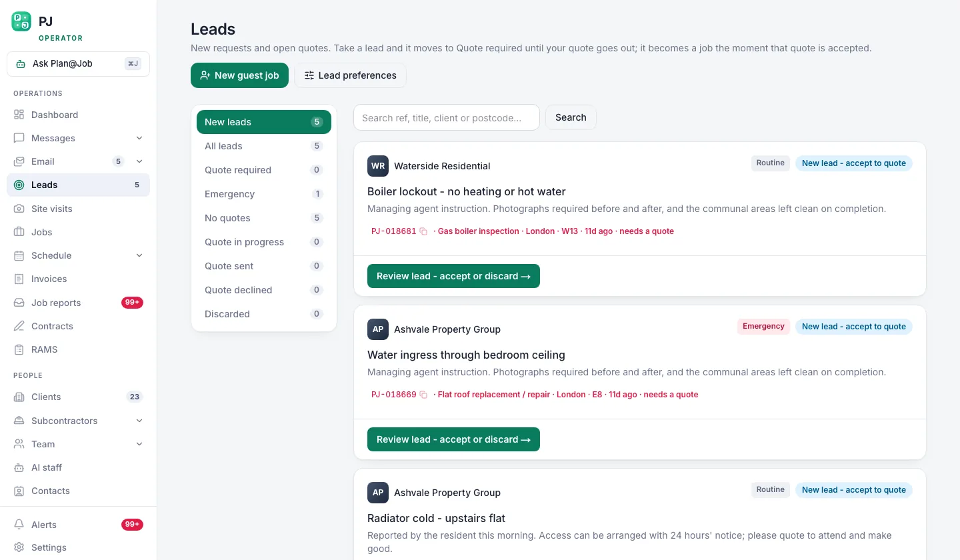Click the Messages speech bubble icon
Viewport: 960px width, 560px height.
[19, 138]
